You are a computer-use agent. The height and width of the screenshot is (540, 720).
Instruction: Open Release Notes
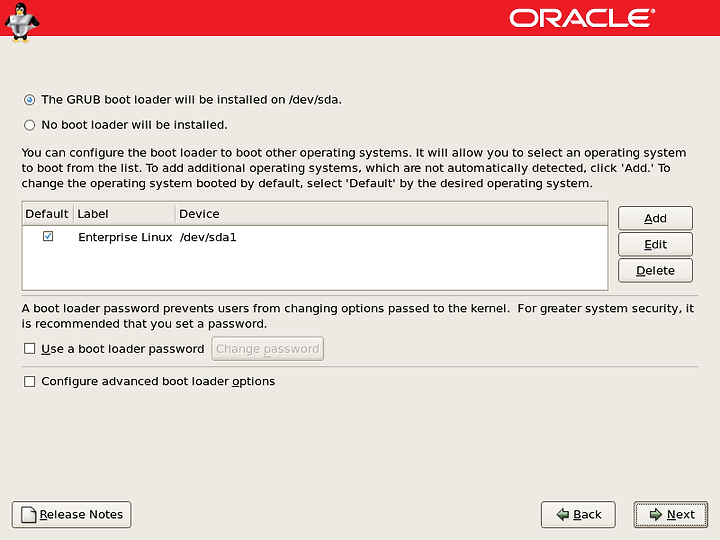tap(72, 514)
